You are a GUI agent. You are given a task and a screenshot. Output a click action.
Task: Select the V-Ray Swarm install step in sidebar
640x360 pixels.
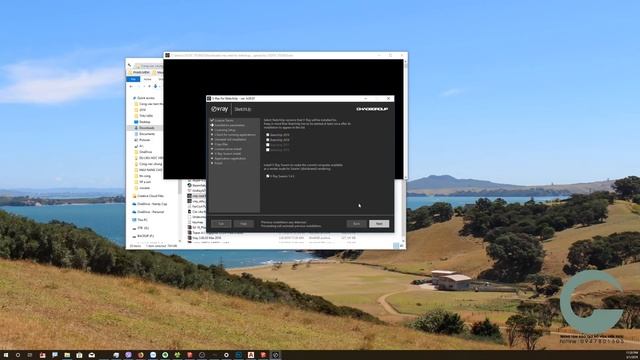[227, 154]
